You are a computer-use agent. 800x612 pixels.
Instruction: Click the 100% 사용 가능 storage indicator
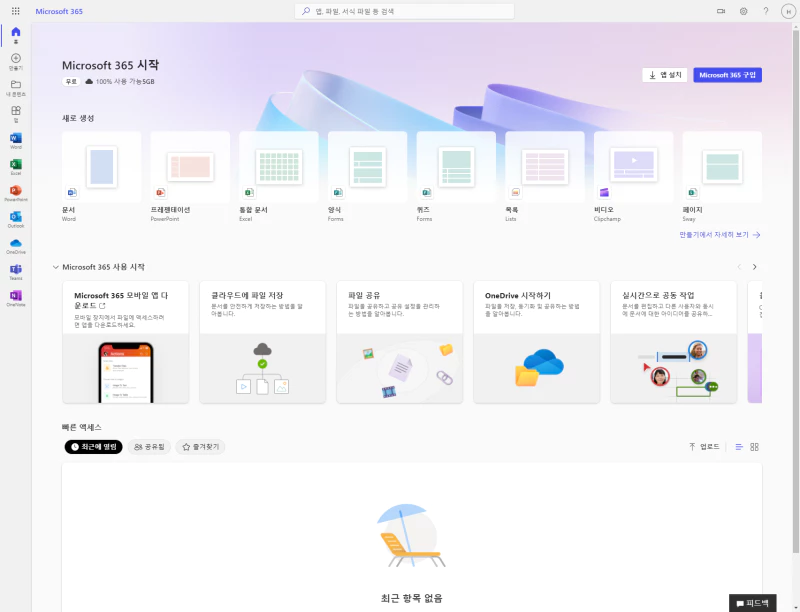click(120, 82)
